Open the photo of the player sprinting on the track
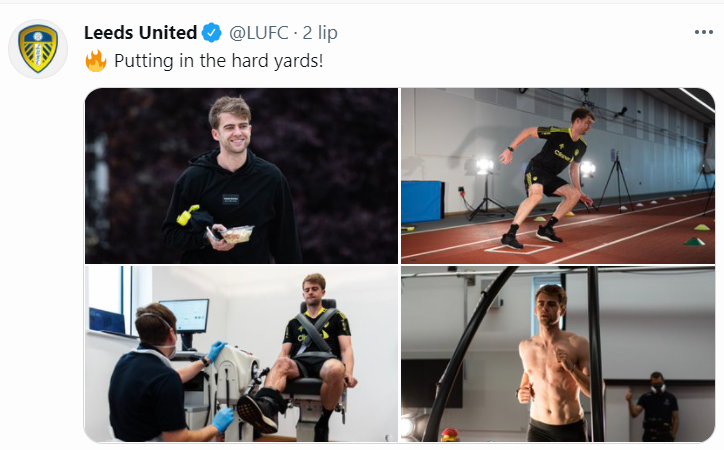 [x=557, y=175]
